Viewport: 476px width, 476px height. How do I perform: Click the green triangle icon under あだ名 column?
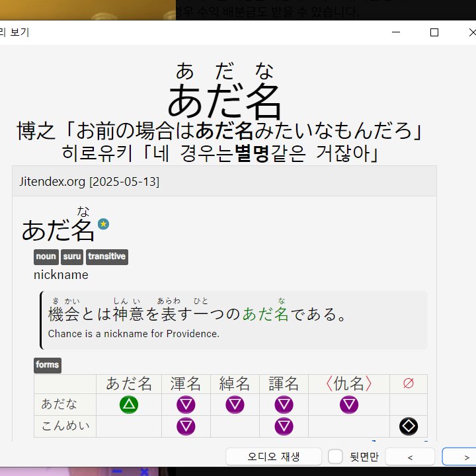(129, 405)
